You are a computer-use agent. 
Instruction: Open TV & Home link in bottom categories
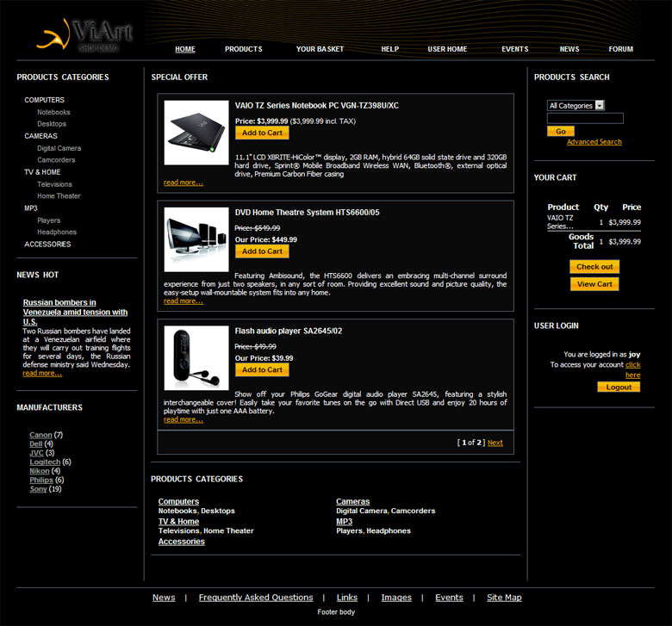178,522
